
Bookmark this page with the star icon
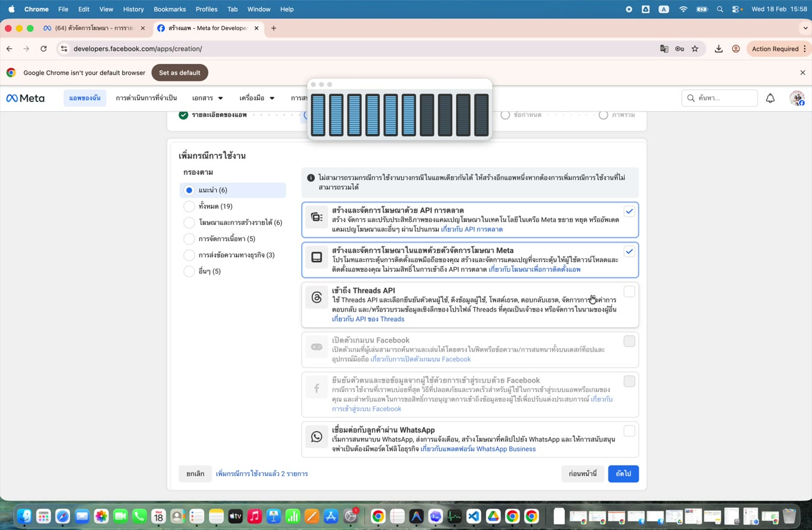click(x=695, y=49)
